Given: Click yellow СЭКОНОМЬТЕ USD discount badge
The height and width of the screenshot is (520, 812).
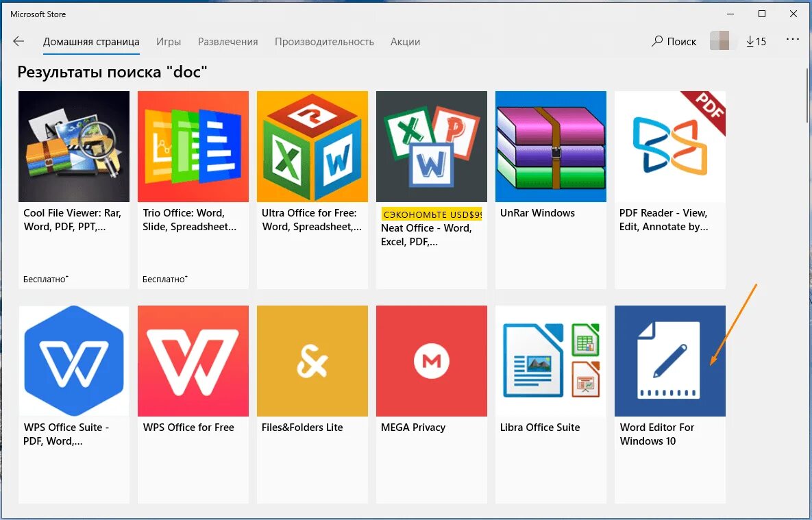Looking at the screenshot, I should click(432, 214).
